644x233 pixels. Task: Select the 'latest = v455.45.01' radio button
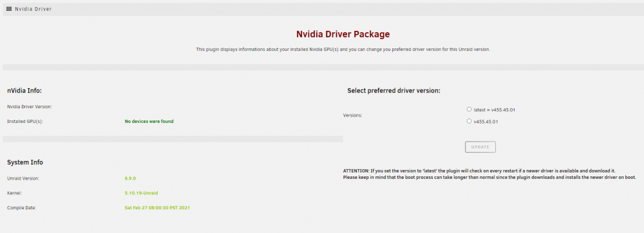pyautogui.click(x=469, y=109)
